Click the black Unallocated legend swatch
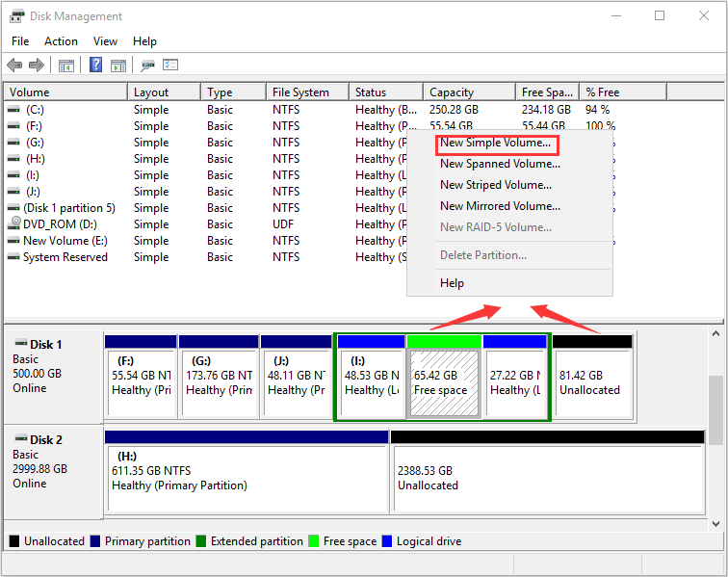 coord(14,541)
